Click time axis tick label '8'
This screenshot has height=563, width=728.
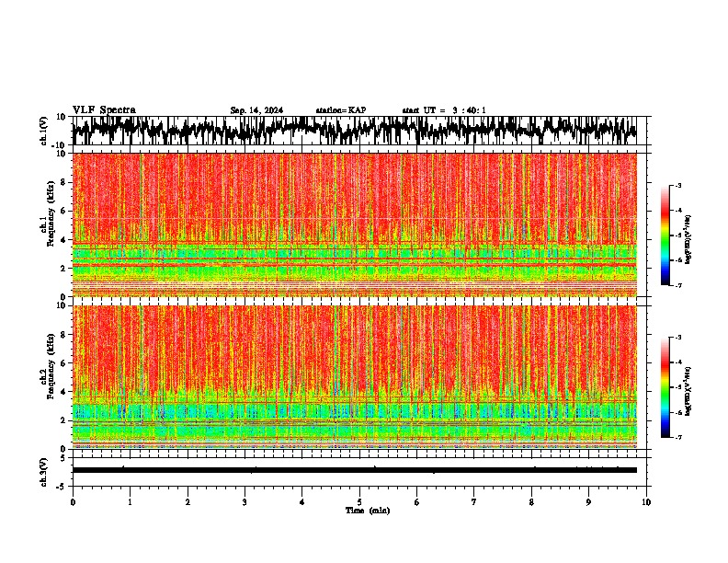tap(531, 502)
